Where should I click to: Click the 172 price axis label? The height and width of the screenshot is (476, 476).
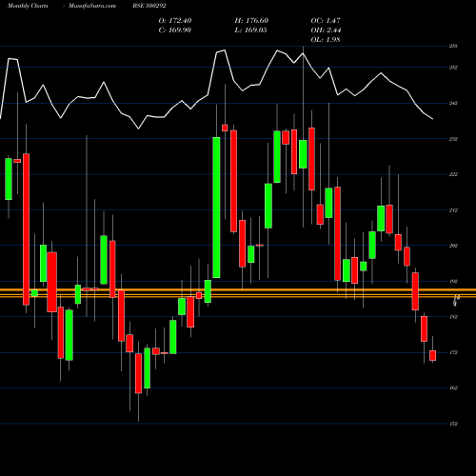coord(453,352)
